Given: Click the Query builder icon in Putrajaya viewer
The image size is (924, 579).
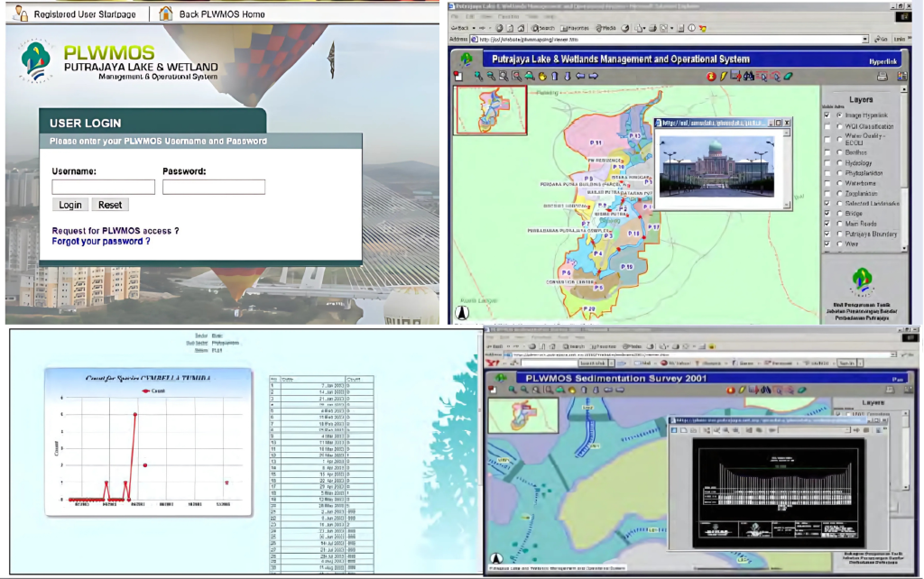Looking at the screenshot, I should pyautogui.click(x=736, y=76).
